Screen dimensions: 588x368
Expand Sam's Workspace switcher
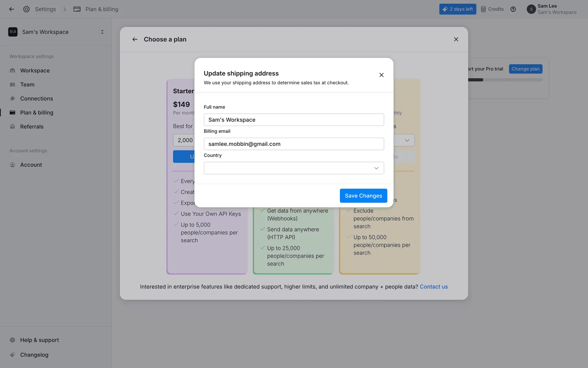tap(102, 32)
